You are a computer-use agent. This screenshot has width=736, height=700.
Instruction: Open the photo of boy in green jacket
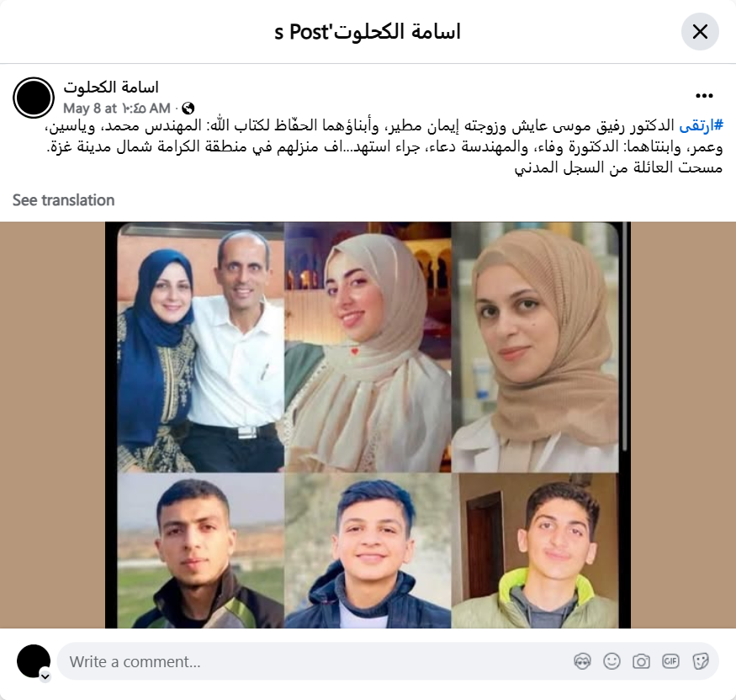[535, 550]
